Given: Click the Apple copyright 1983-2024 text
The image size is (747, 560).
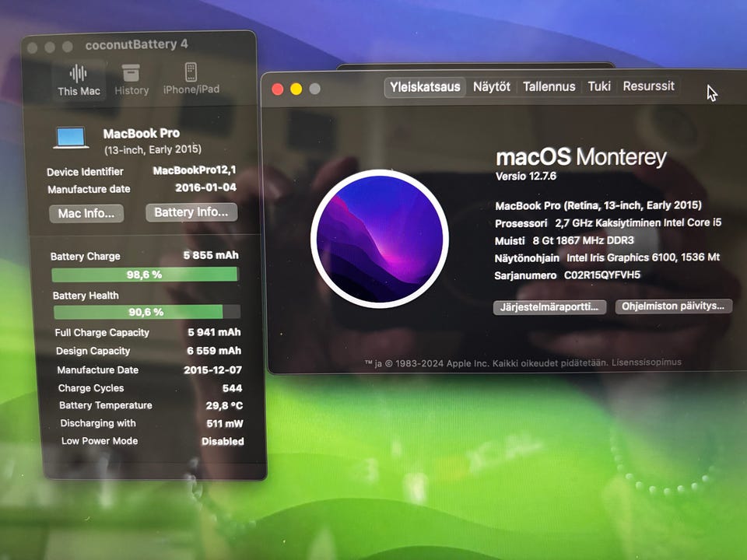Looking at the screenshot, I should click(x=486, y=363).
